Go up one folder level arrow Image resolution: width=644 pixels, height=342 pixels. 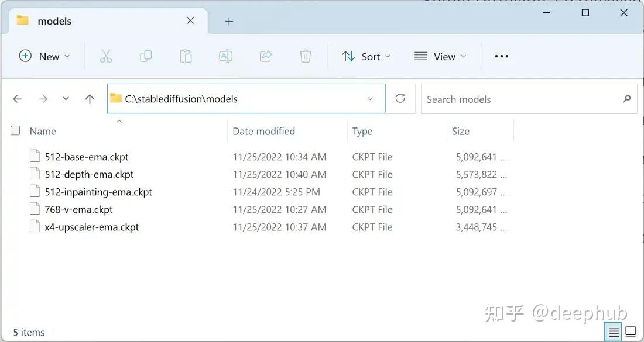90,99
